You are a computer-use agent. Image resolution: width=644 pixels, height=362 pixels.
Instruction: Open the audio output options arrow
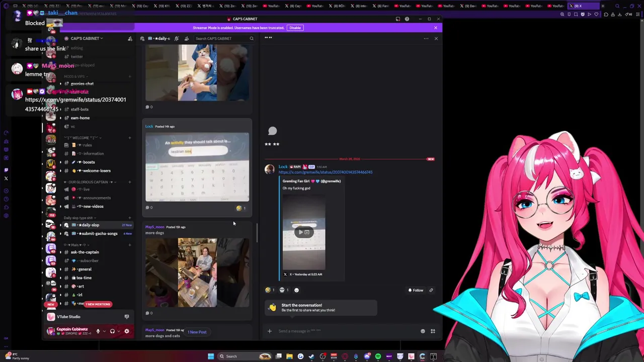(x=119, y=331)
